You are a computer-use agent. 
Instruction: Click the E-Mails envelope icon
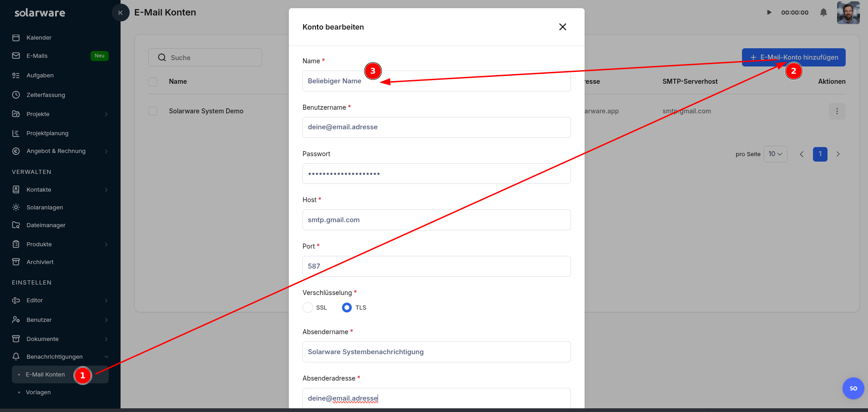(x=16, y=56)
